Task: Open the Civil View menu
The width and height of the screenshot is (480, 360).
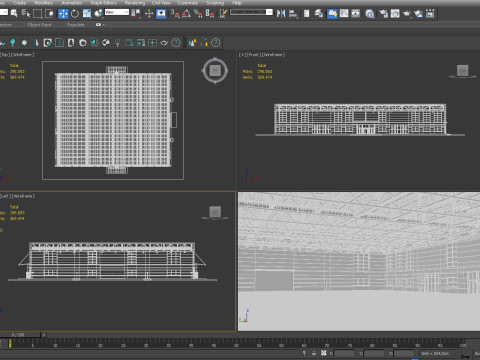Action: click(161, 3)
